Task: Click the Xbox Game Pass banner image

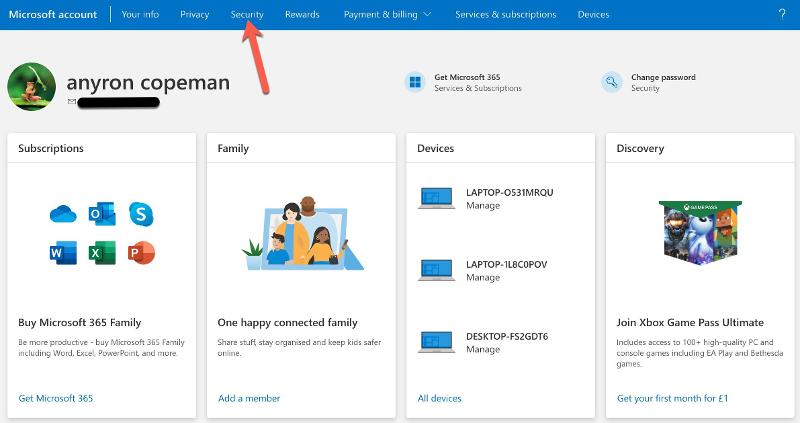Action: click(700, 233)
